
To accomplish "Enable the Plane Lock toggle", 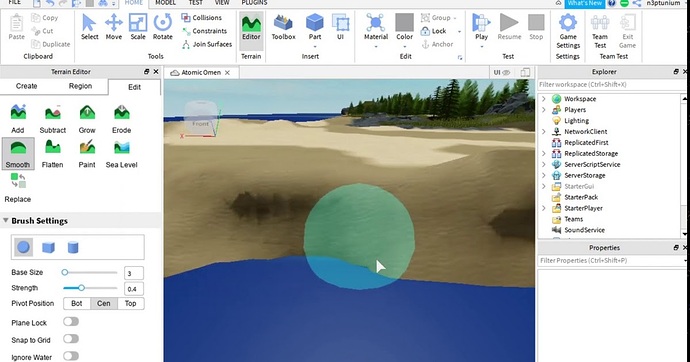I will 70,322.
